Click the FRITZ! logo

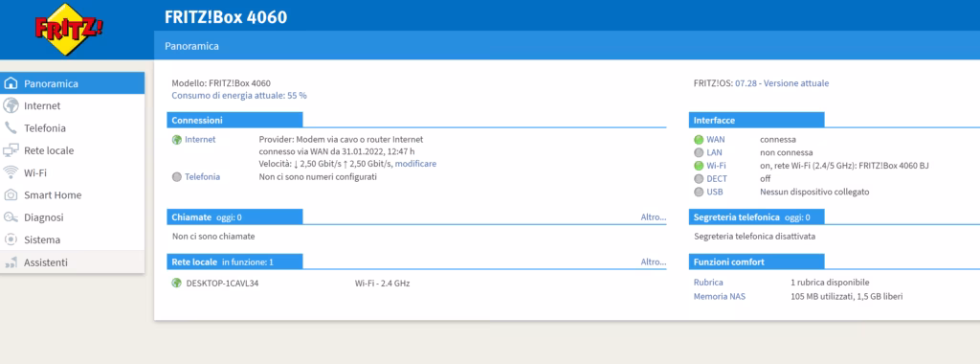(69, 29)
